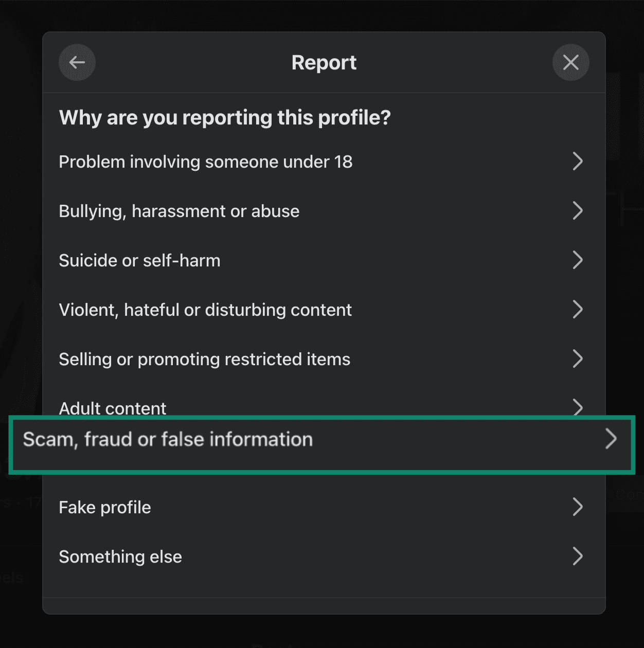644x648 pixels.
Task: Close the Report dialog with the X icon
Action: [x=570, y=62]
